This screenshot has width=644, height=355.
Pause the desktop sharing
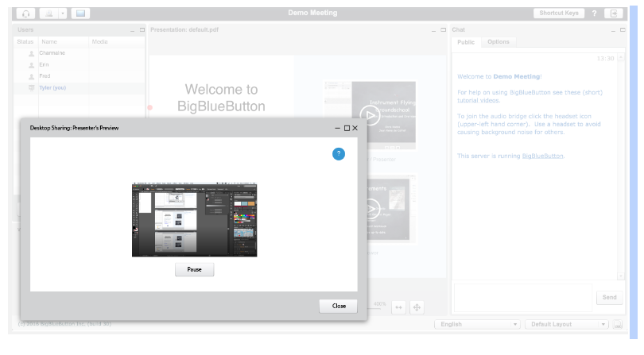coord(194,270)
